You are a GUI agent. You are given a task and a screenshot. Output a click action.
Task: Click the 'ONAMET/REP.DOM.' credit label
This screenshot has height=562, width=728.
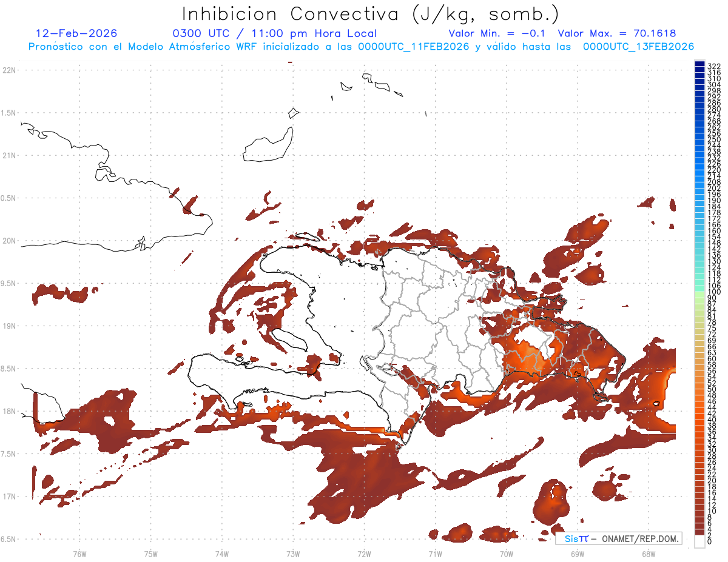639,538
